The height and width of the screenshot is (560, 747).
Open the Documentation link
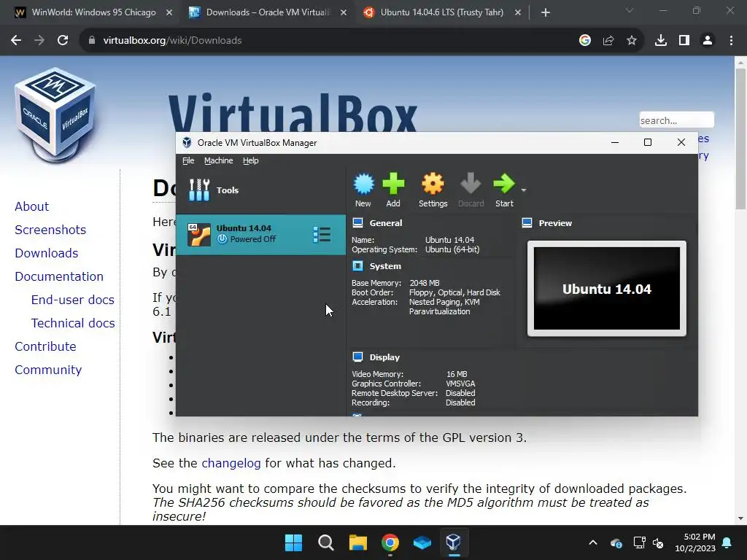(x=58, y=276)
